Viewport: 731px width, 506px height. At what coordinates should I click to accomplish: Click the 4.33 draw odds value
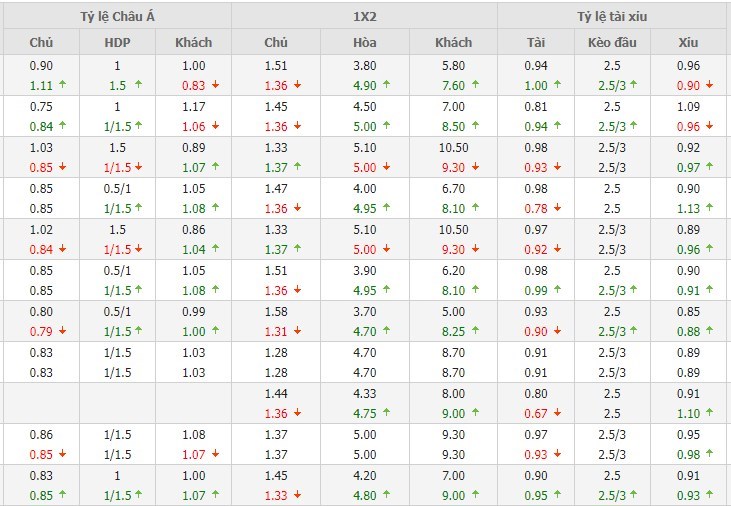click(x=365, y=394)
